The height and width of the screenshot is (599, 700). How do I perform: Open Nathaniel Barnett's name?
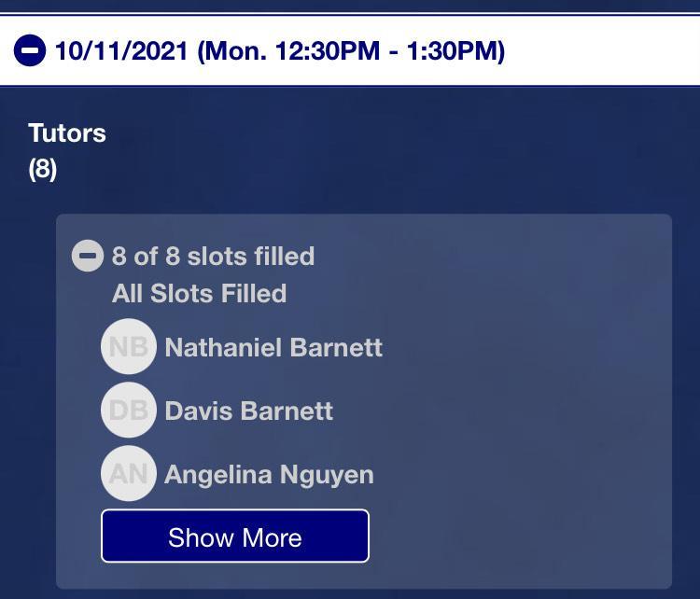273,347
